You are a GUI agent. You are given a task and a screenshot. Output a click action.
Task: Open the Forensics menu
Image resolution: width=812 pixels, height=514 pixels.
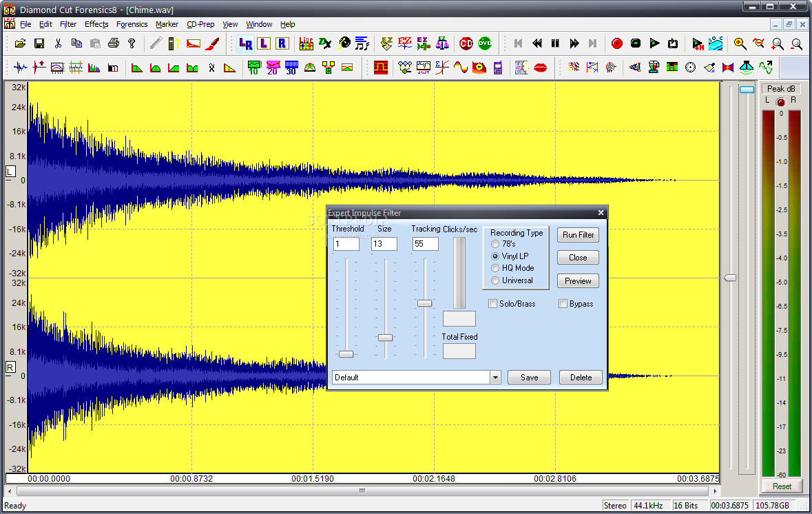coord(132,24)
